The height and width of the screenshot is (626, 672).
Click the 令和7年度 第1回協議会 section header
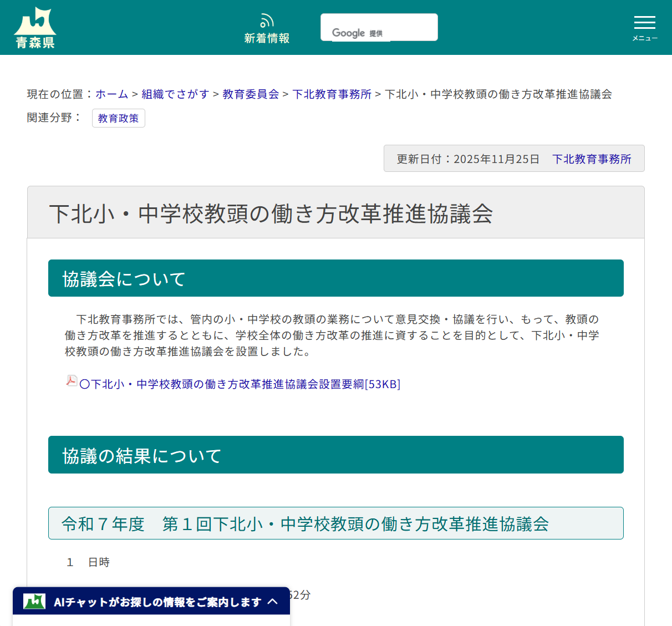pyautogui.click(x=336, y=523)
